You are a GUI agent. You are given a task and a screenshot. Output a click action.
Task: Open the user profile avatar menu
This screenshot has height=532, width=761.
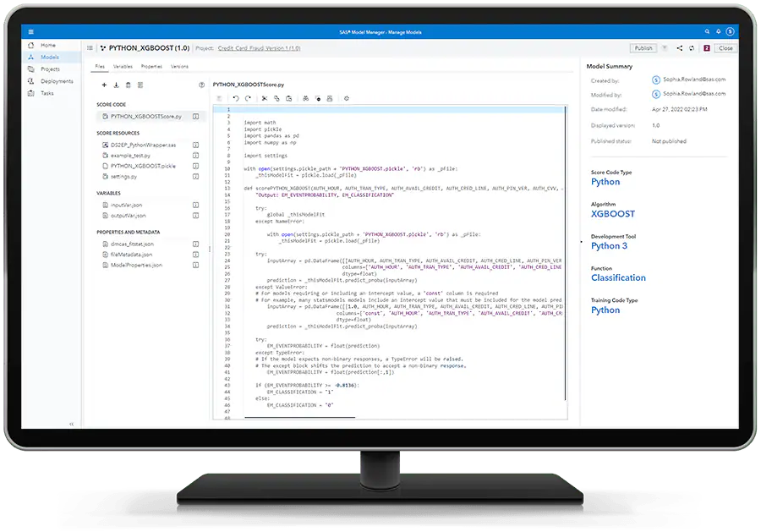pos(730,31)
